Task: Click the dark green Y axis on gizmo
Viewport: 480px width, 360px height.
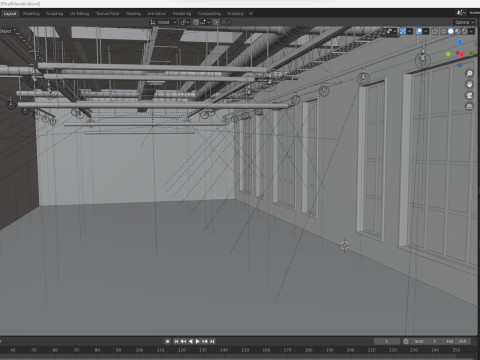Action: pyautogui.click(x=471, y=53)
